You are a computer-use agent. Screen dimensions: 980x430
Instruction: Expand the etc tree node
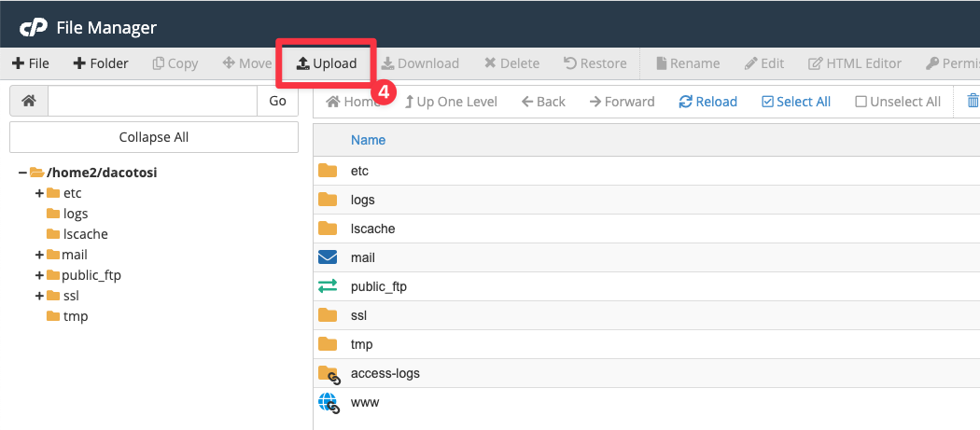pos(39,193)
